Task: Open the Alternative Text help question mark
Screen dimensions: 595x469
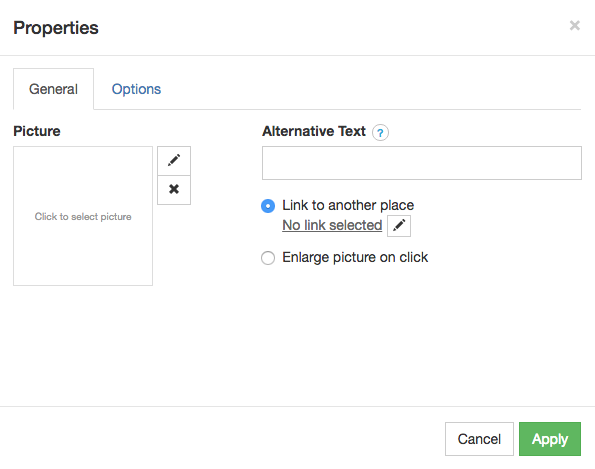Action: click(380, 132)
